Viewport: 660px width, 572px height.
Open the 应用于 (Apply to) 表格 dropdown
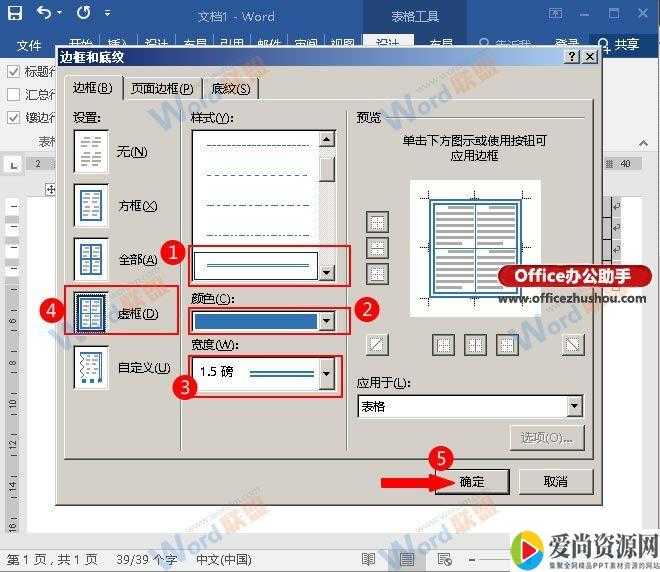click(x=573, y=406)
